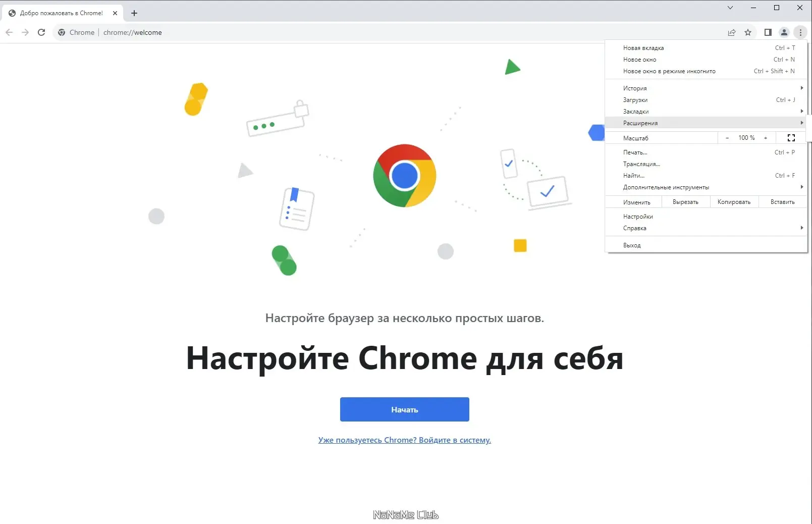Click 'Копировать' in the edit row
Viewport: 812px width, 524px height.
[x=734, y=202]
